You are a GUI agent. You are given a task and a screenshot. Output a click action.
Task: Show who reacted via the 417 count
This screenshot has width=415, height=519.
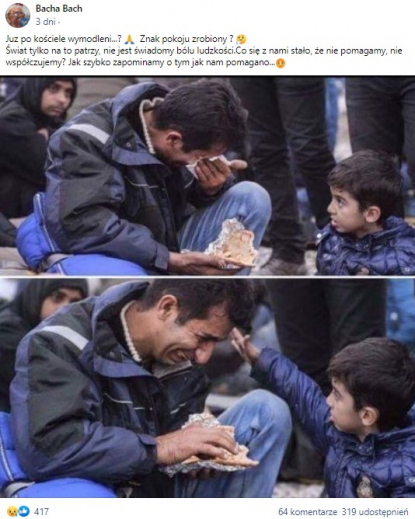(x=41, y=511)
